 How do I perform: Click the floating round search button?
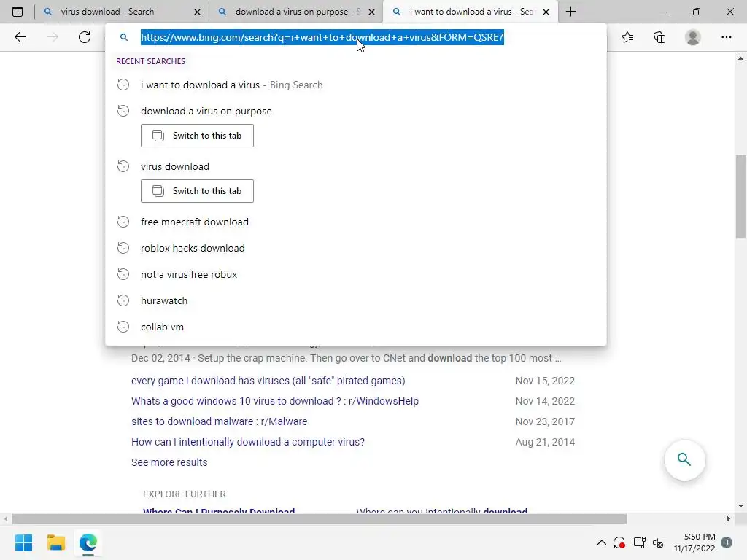click(x=684, y=459)
